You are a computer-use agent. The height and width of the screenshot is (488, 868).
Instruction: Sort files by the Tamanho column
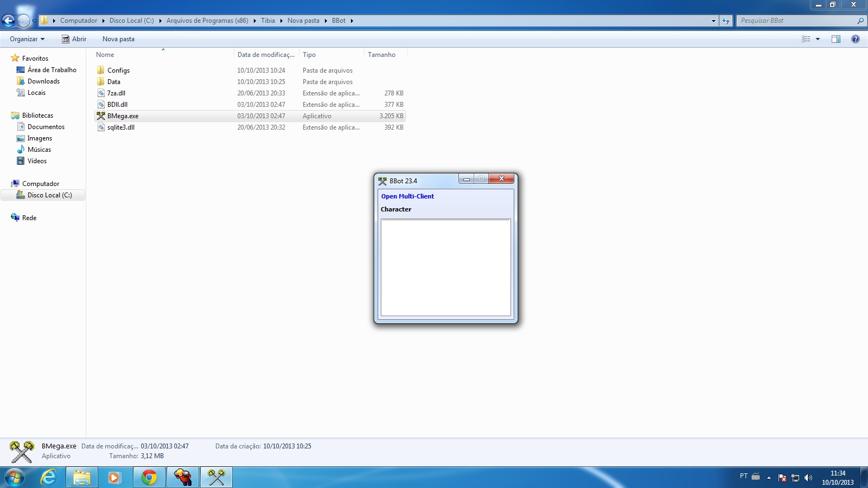coord(382,55)
